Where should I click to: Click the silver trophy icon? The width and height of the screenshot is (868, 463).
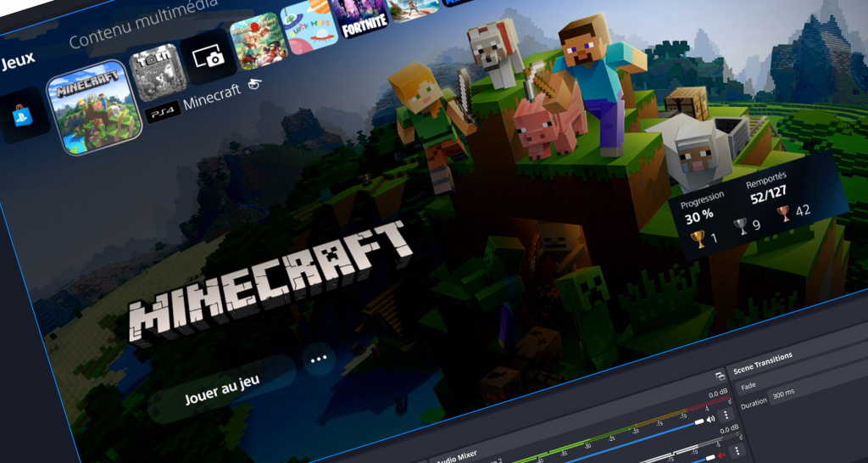(x=740, y=226)
